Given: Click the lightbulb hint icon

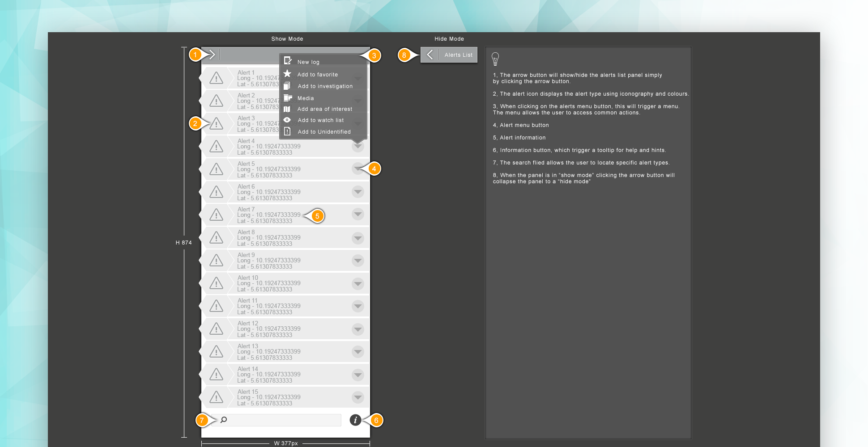Looking at the screenshot, I should pos(495,59).
